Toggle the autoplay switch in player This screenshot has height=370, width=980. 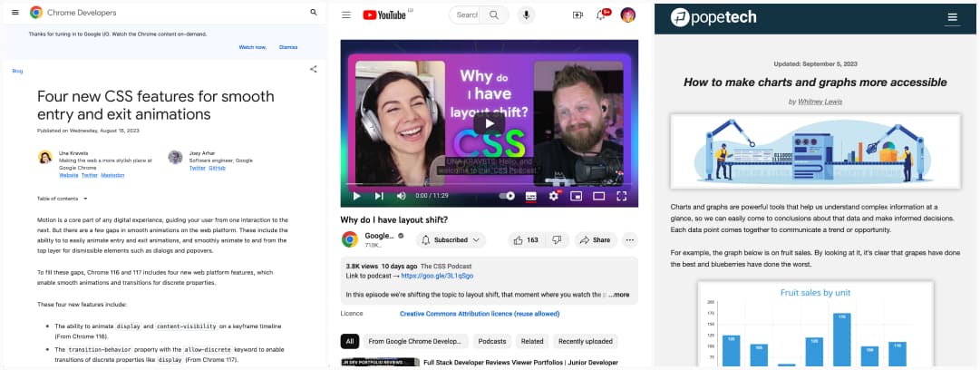tap(507, 195)
